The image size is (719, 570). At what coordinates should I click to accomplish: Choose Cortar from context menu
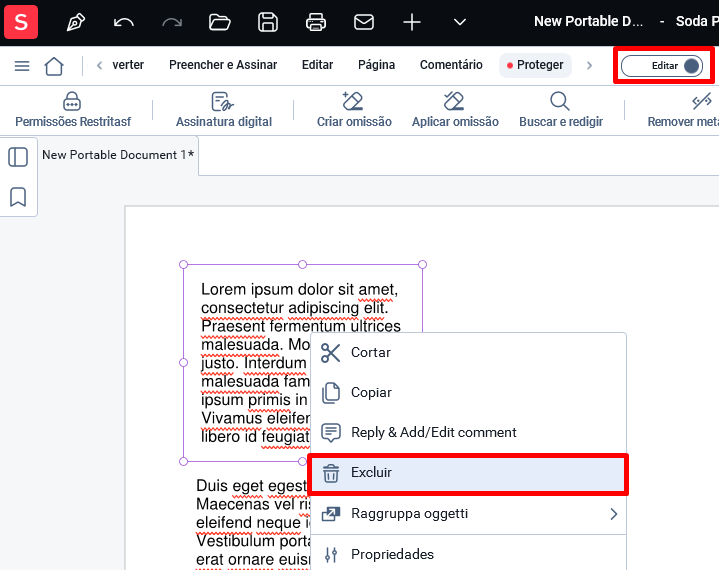click(468, 353)
